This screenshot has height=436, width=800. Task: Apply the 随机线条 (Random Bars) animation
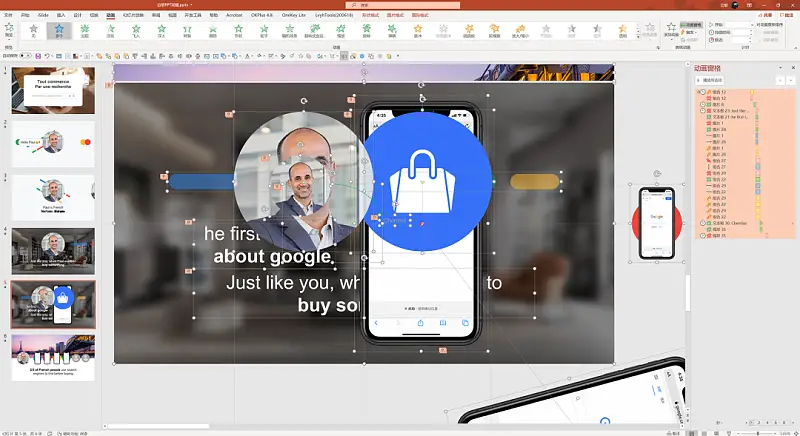pos(289,31)
